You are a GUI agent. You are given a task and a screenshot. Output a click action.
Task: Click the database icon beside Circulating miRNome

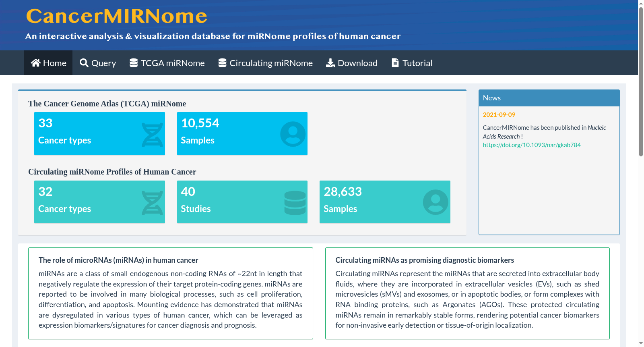tap(222, 63)
